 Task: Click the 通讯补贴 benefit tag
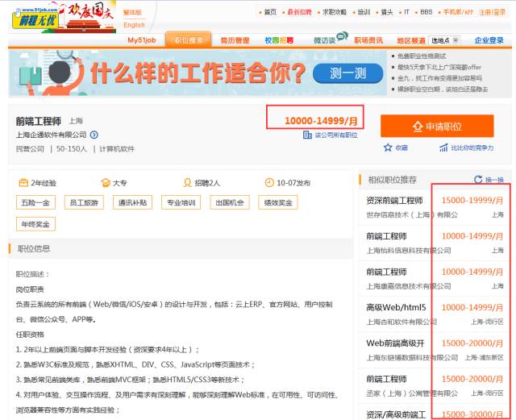pyautogui.click(x=132, y=202)
